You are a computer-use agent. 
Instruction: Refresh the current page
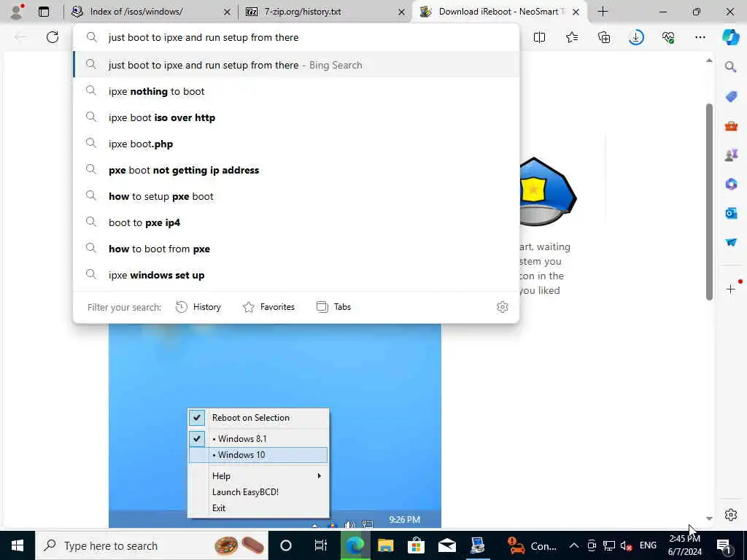click(53, 37)
